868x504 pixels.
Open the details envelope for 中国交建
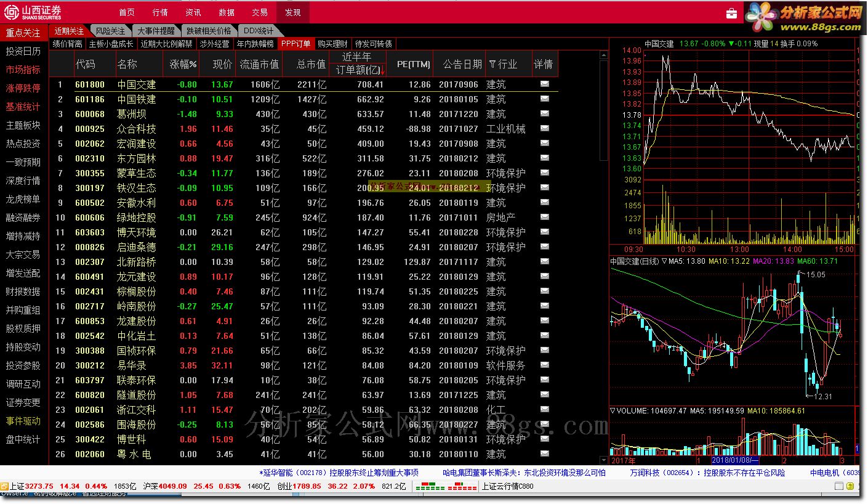point(544,84)
